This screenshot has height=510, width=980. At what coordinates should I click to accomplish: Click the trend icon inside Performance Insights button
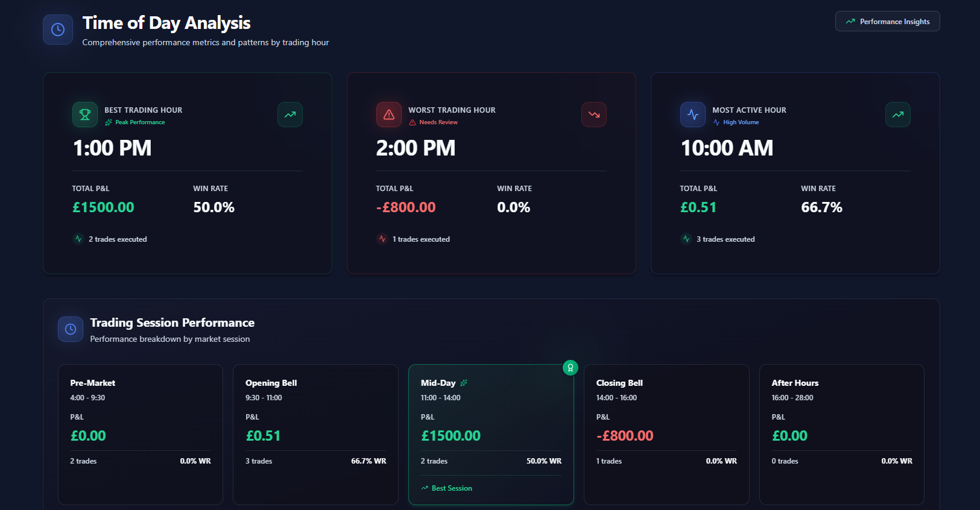pyautogui.click(x=850, y=21)
